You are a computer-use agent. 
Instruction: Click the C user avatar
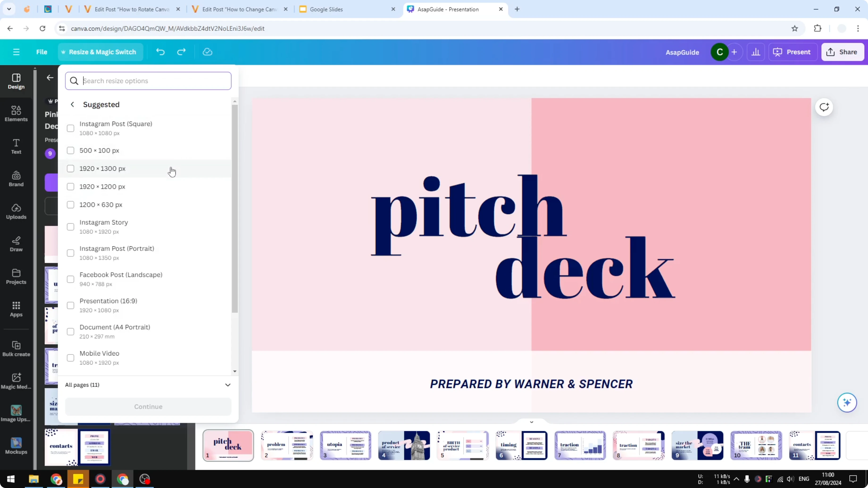click(x=720, y=52)
